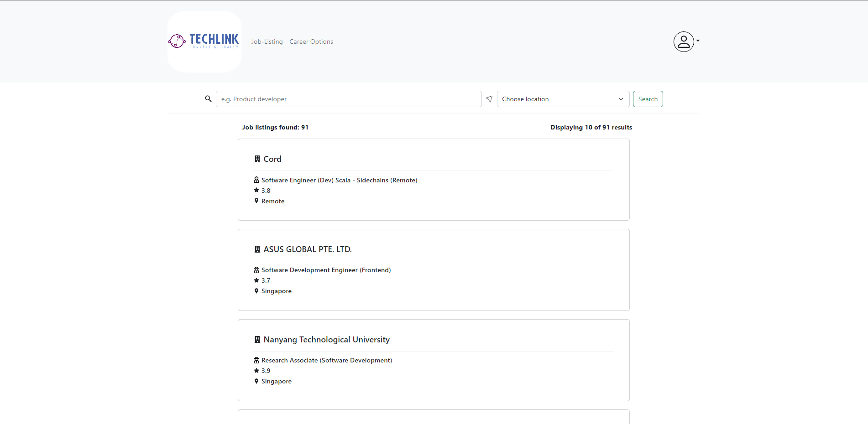Click job-role icon for Frontend engineer

[256, 270]
